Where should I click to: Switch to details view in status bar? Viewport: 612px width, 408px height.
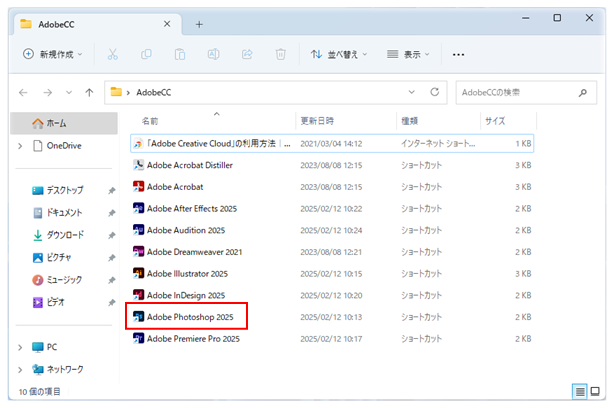click(580, 390)
